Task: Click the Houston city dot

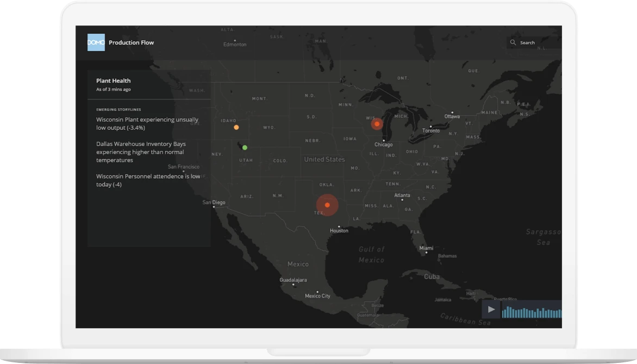Action: (339, 225)
